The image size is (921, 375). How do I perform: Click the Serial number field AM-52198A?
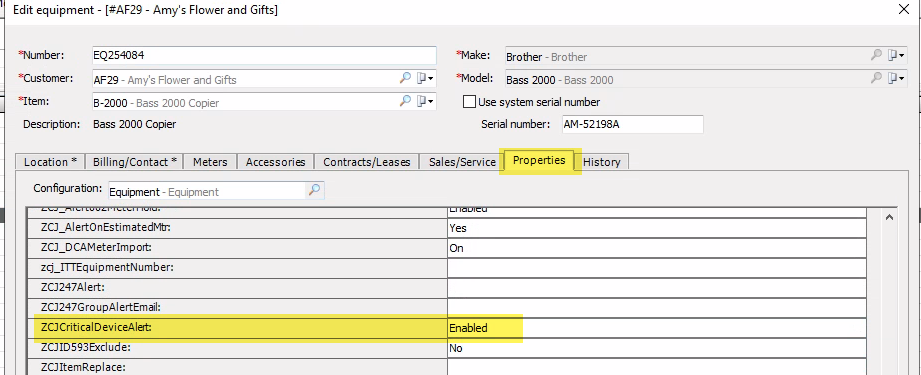point(632,124)
